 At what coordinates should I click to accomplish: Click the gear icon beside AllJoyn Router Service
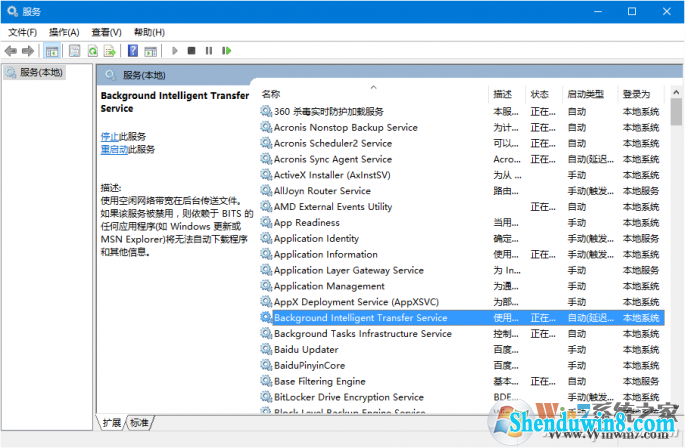[x=266, y=191]
